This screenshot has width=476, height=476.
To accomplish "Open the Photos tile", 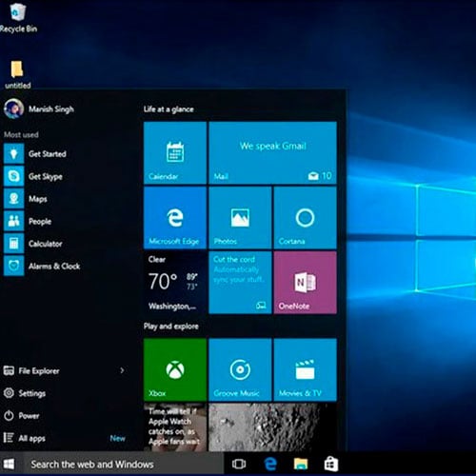I will [x=240, y=218].
